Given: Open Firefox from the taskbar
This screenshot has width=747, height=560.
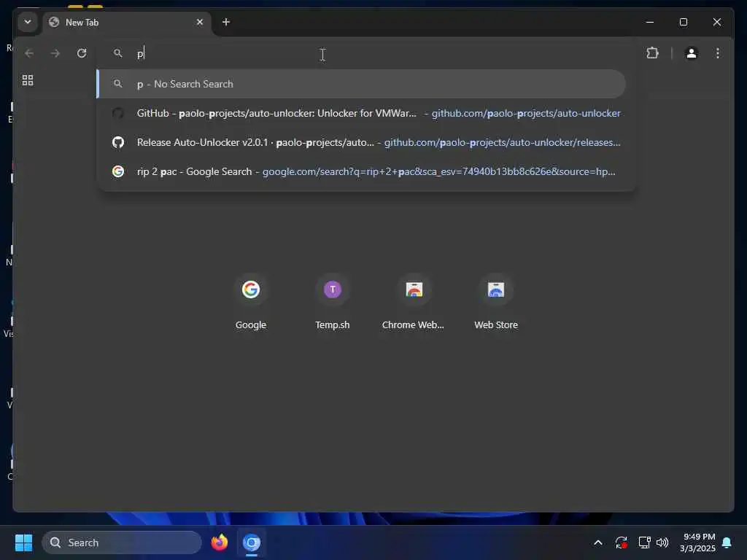Looking at the screenshot, I should pos(220,542).
